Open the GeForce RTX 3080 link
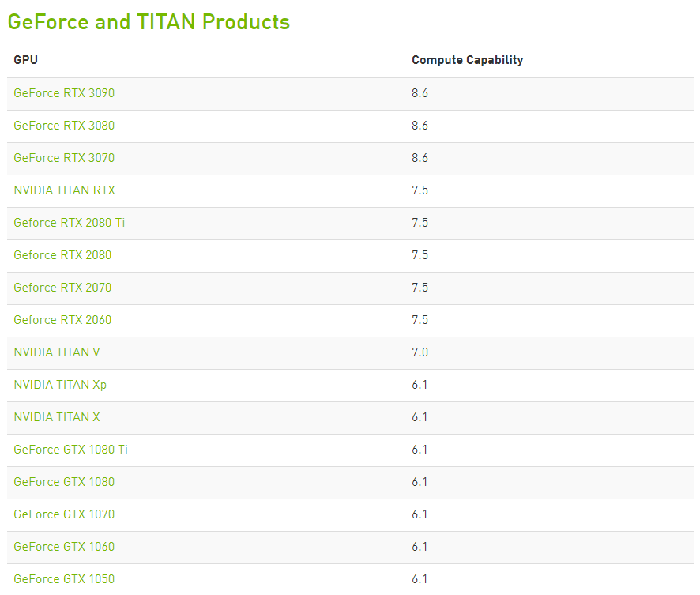700x595 pixels. (x=64, y=126)
